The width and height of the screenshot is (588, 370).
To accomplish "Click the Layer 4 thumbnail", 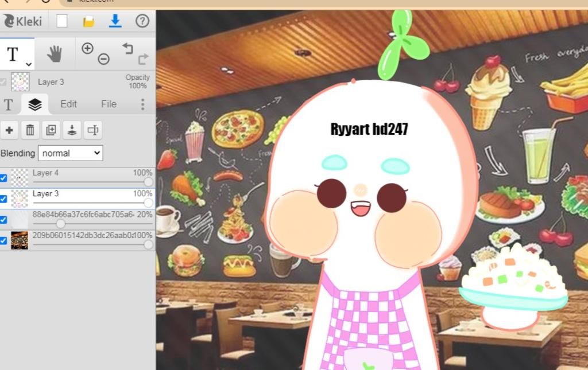I will (20, 177).
